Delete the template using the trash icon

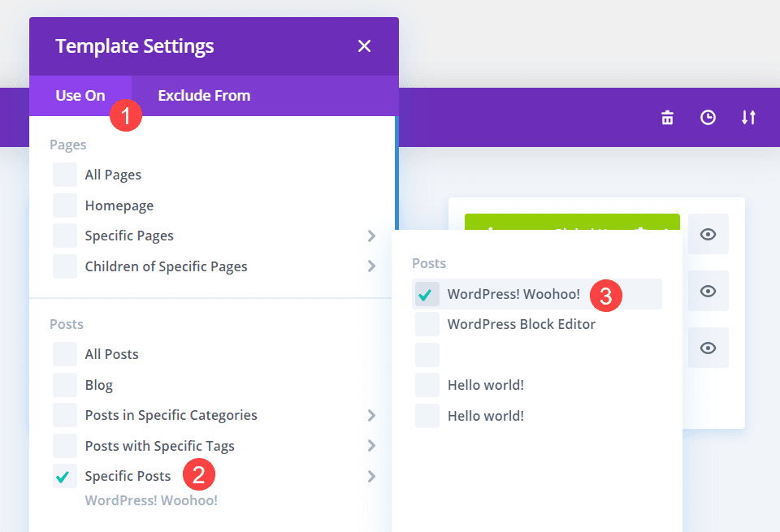tap(666, 117)
